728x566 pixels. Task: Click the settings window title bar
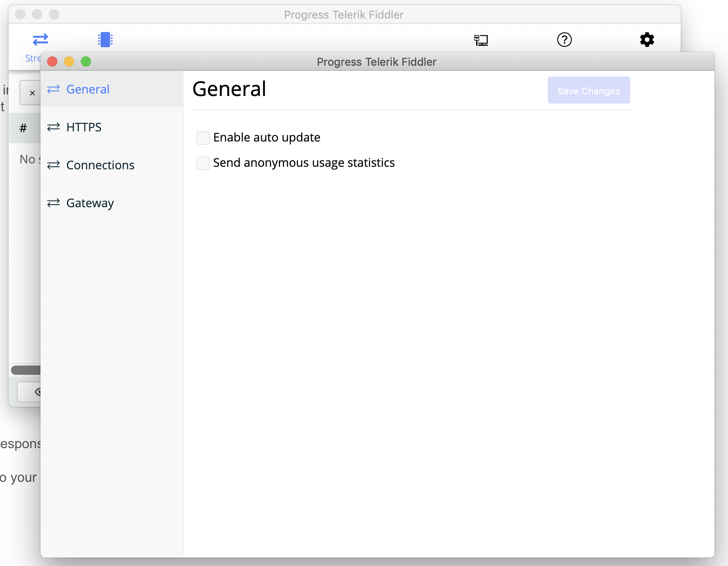pyautogui.click(x=376, y=62)
